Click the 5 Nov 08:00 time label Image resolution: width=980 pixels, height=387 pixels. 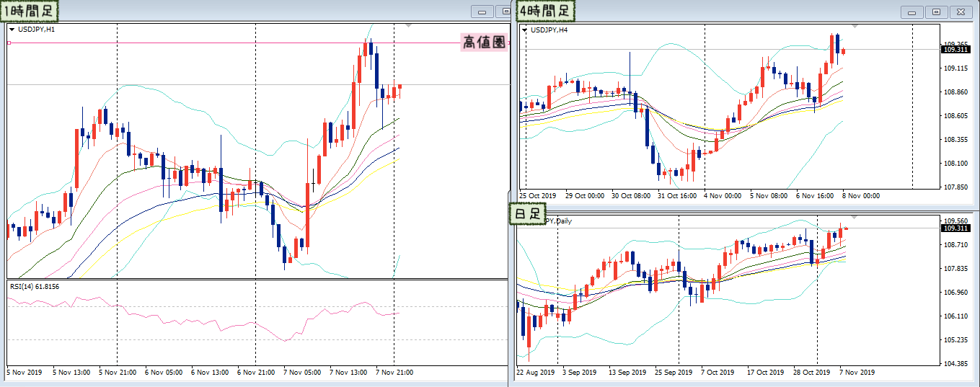click(769, 195)
